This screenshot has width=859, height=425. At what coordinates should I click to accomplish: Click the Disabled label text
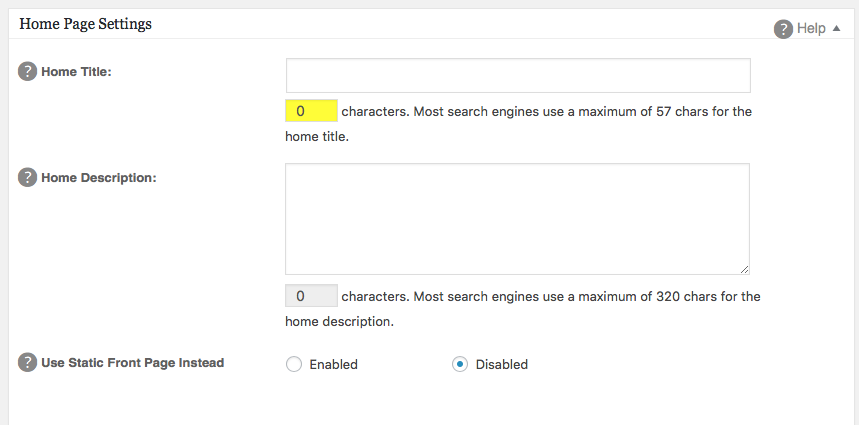(501, 365)
